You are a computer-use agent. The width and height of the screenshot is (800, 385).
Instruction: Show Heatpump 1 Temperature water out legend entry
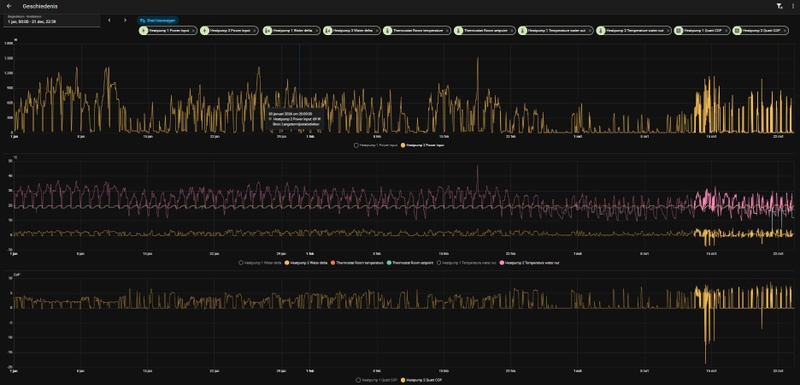(x=465, y=263)
